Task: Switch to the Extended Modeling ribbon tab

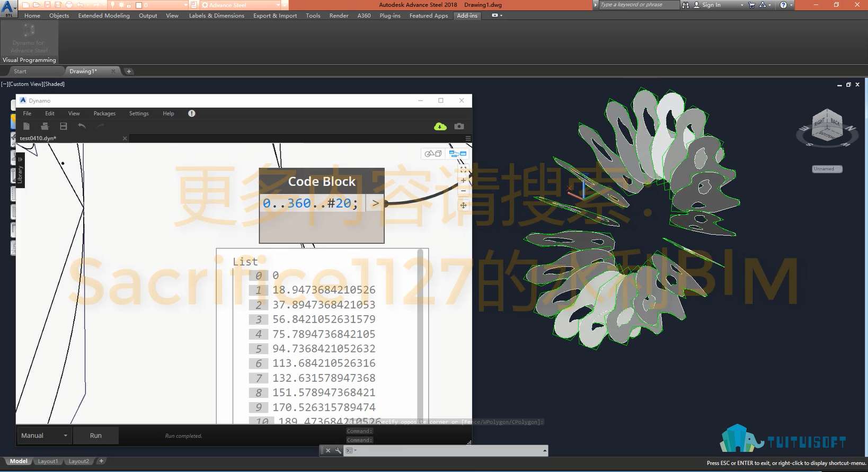Action: point(104,16)
